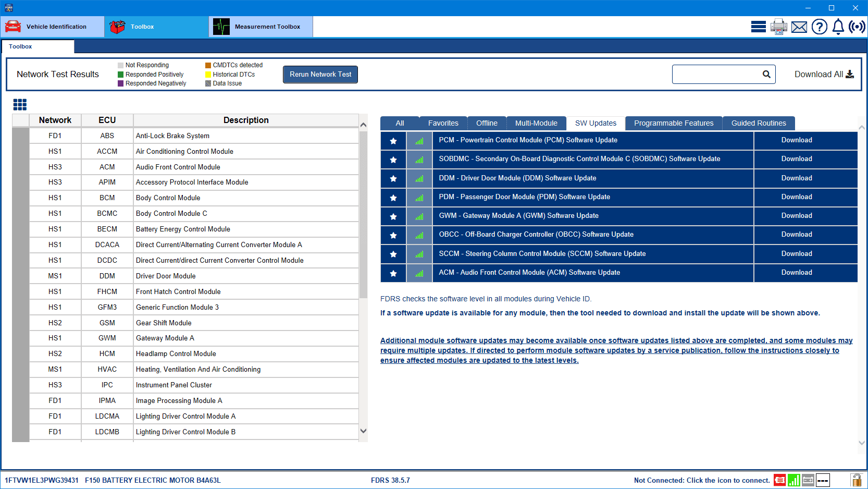868x489 pixels.
Task: Click the red vehicle connection icon in status bar
Action: pos(779,480)
